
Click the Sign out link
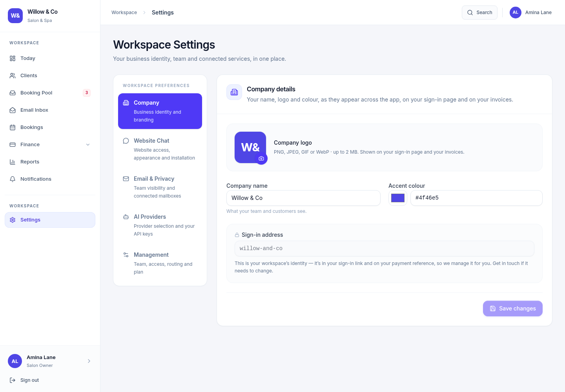[50, 380]
